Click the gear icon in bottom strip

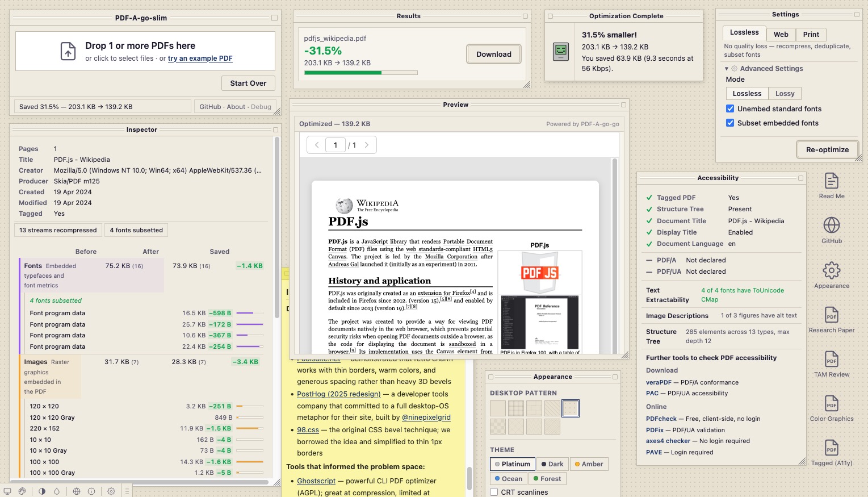pyautogui.click(x=111, y=491)
